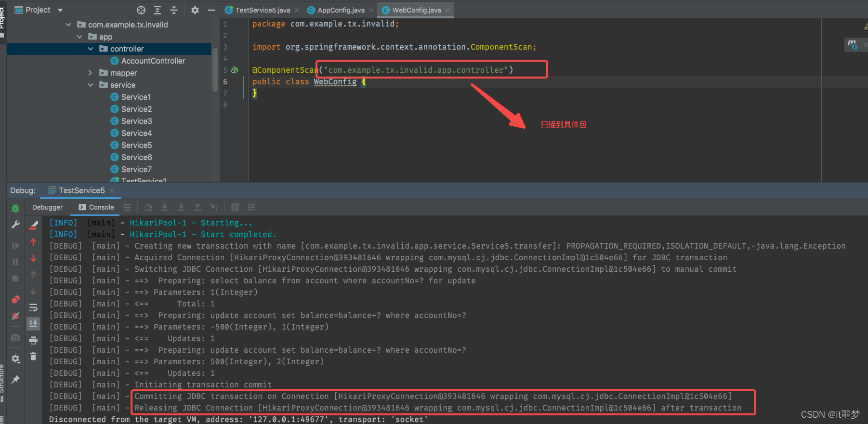Click WebConfig class name in editor
868x424 pixels.
point(335,82)
